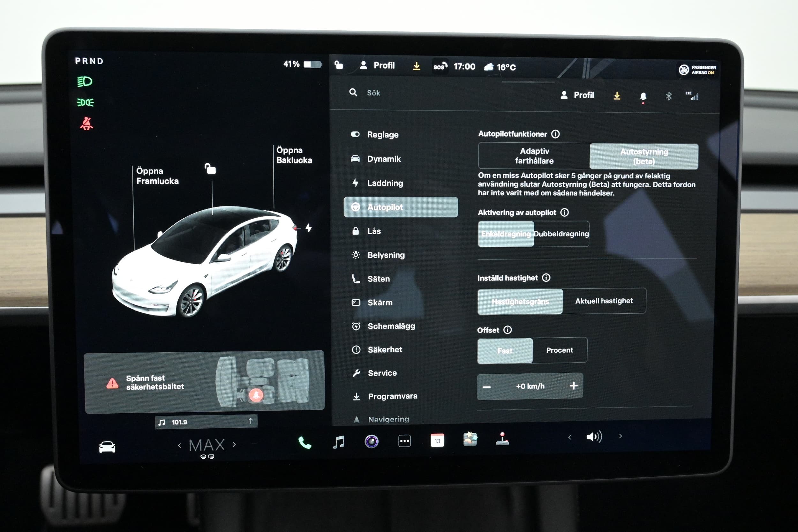This screenshot has height=532, width=798.
Task: Tap the unlock icon above the car
Action: (x=210, y=168)
